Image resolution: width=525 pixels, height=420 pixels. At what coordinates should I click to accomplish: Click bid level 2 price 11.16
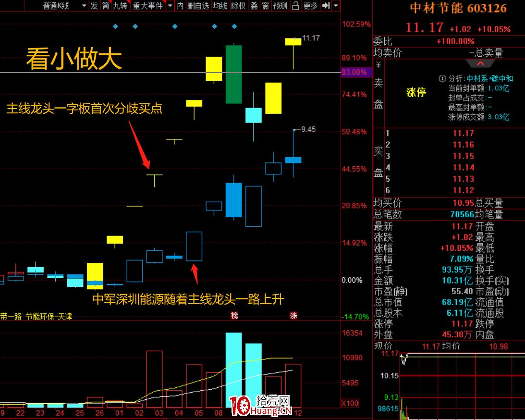pyautogui.click(x=464, y=145)
